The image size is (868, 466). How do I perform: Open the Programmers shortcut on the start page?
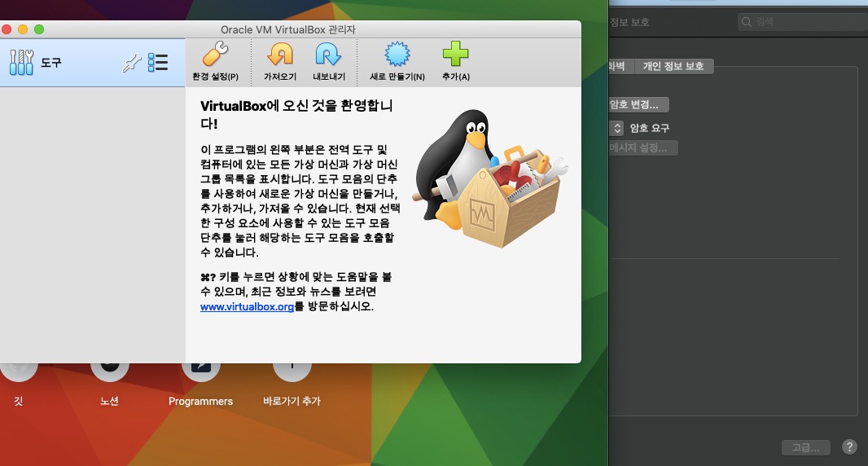pyautogui.click(x=200, y=382)
